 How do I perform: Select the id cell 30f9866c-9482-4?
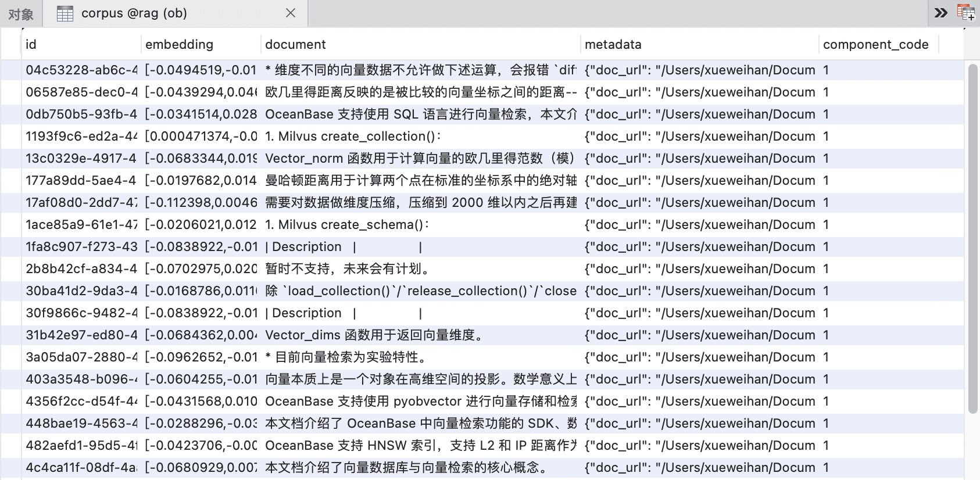[81, 313]
